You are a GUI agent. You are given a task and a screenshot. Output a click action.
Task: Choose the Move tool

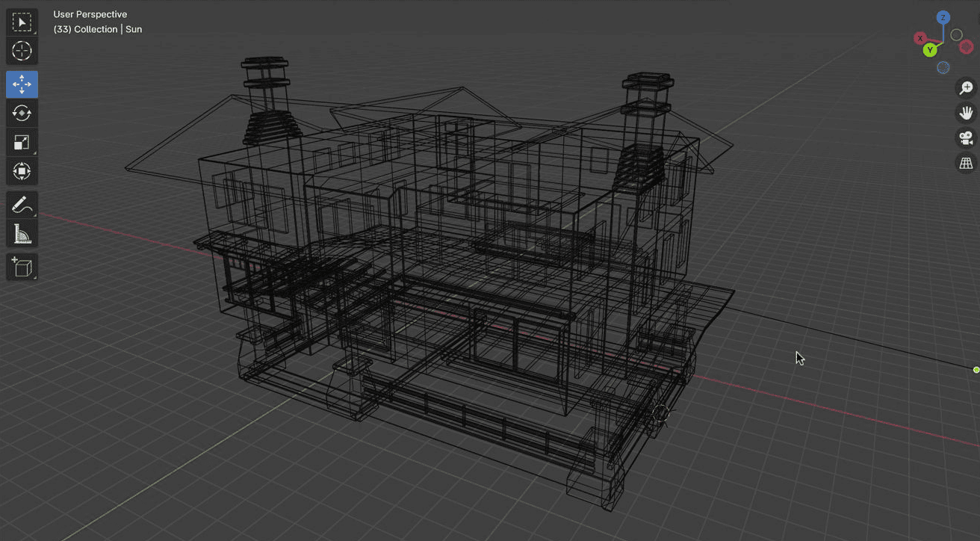point(22,84)
